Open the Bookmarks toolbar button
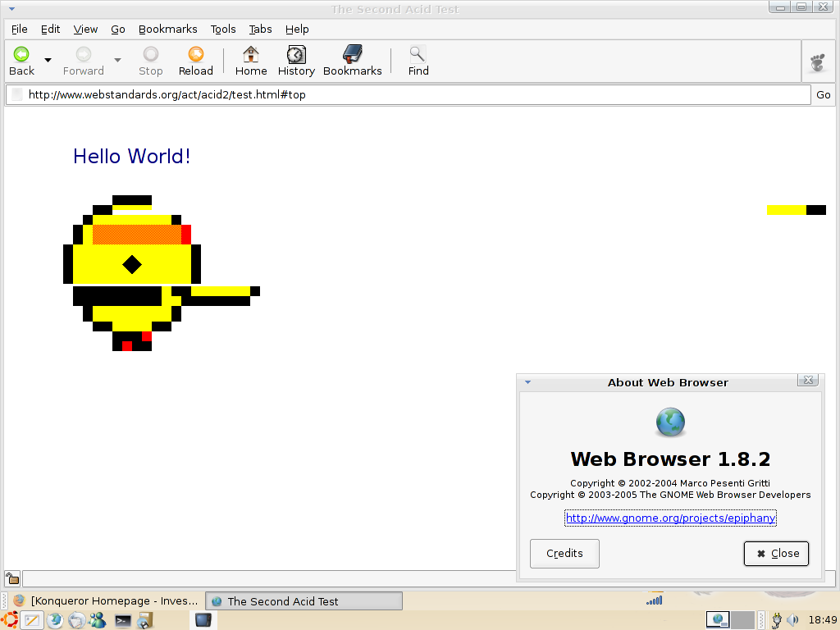 (353, 61)
